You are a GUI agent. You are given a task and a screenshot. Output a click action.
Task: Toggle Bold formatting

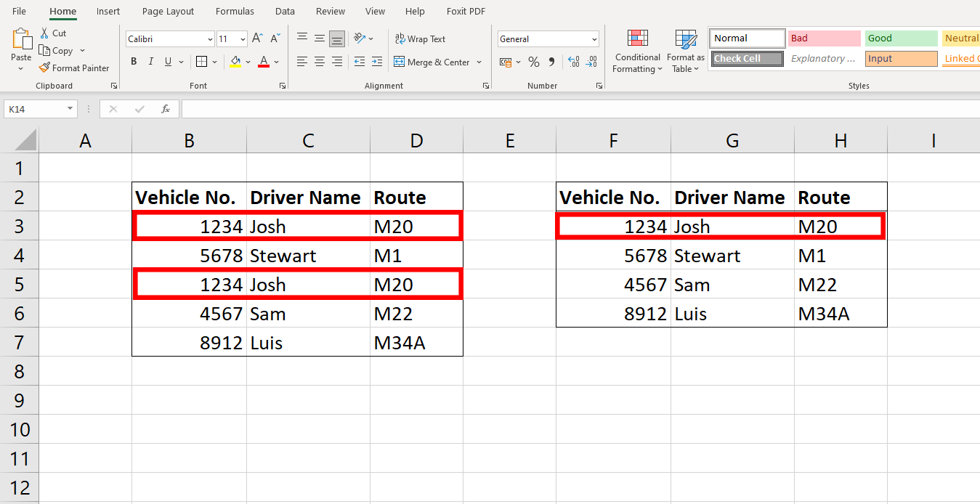click(134, 62)
